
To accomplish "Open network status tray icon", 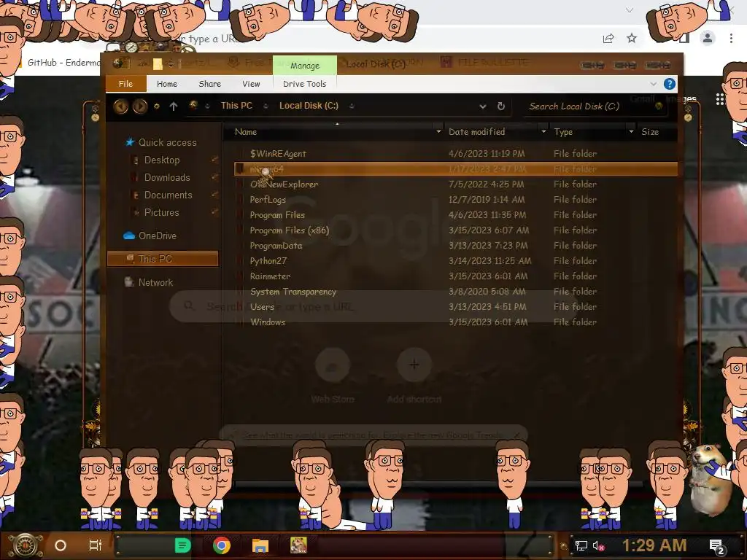I will point(581,545).
